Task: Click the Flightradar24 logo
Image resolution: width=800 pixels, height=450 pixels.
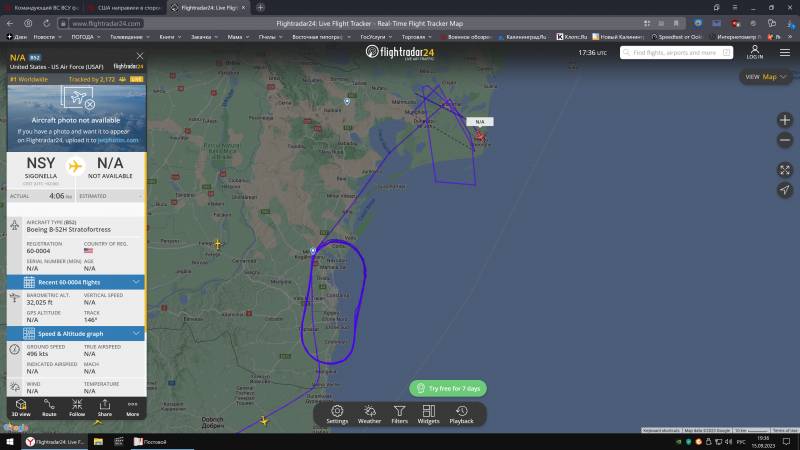Action: coord(400,52)
